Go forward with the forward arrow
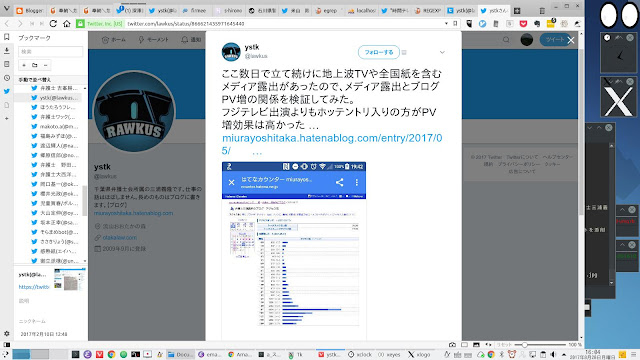 [x=20, y=24]
